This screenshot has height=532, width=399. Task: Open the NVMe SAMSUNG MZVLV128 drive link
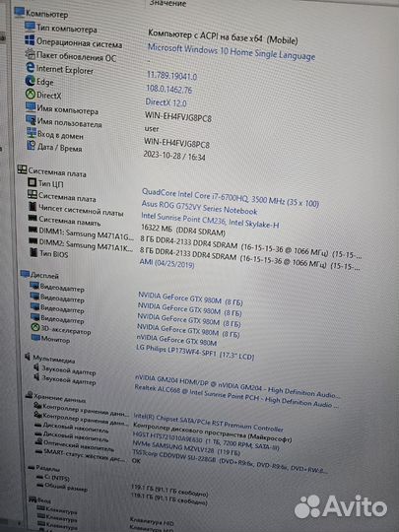(186, 448)
